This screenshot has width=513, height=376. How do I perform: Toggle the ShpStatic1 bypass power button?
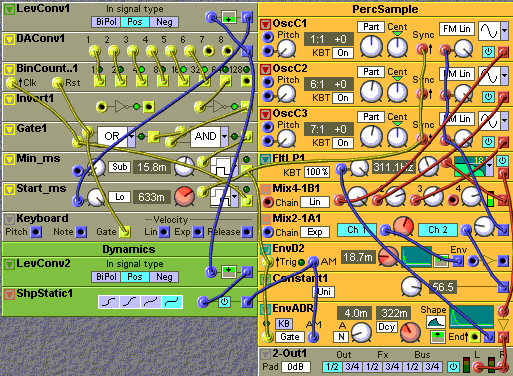click(x=224, y=302)
